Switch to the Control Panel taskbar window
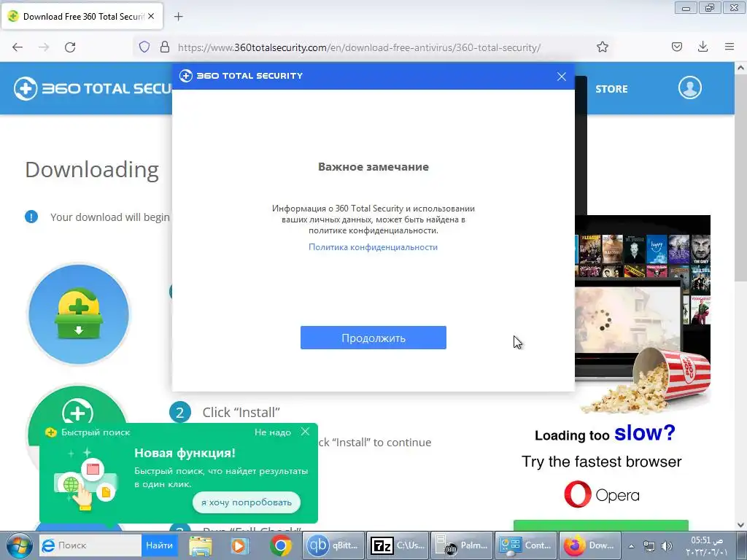747x560 pixels. 525,545
